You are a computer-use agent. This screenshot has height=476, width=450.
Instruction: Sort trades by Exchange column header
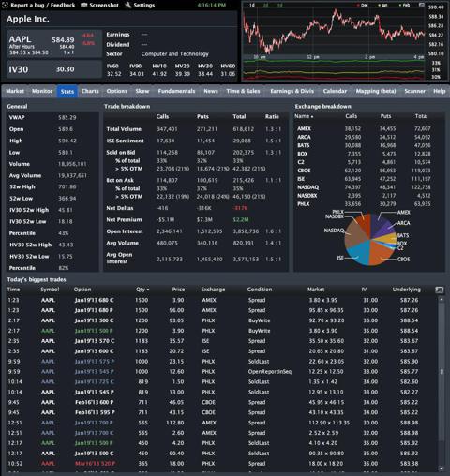[213, 290]
